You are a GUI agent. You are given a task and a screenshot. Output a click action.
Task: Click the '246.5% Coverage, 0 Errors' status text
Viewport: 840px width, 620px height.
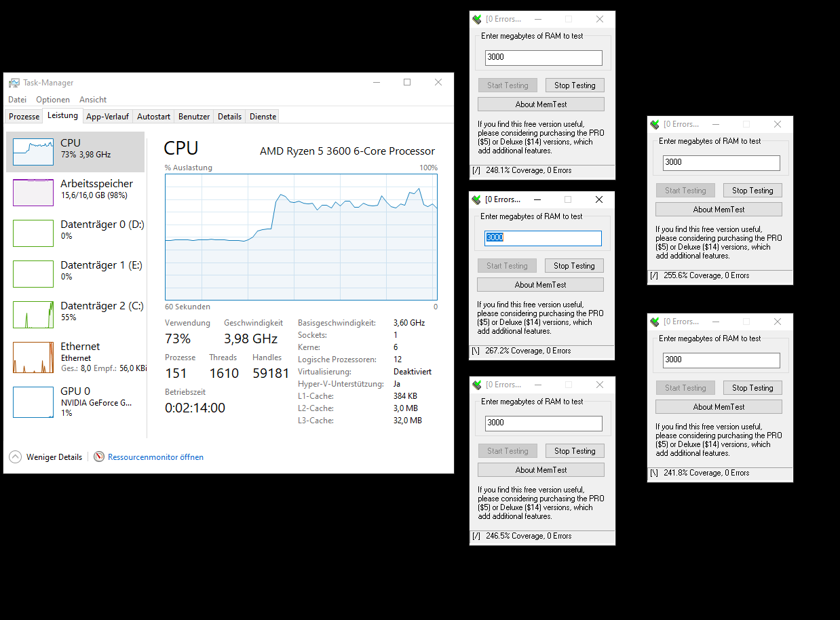[x=529, y=537]
